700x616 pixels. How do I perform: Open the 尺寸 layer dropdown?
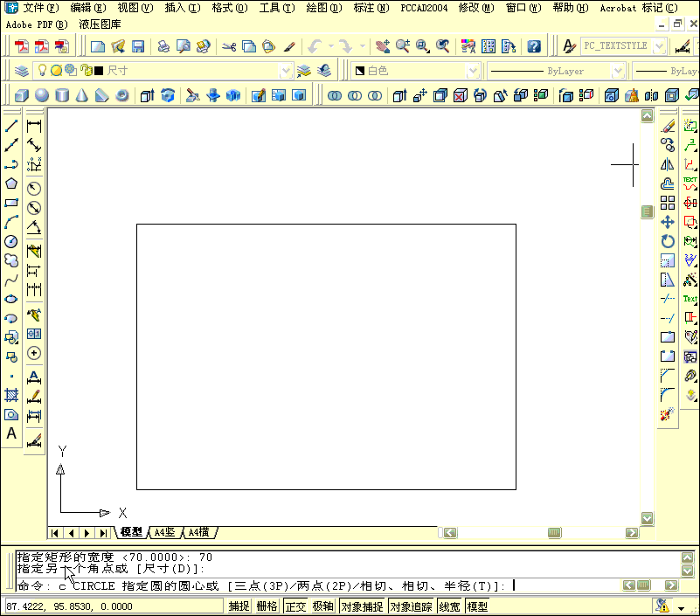[x=286, y=71]
